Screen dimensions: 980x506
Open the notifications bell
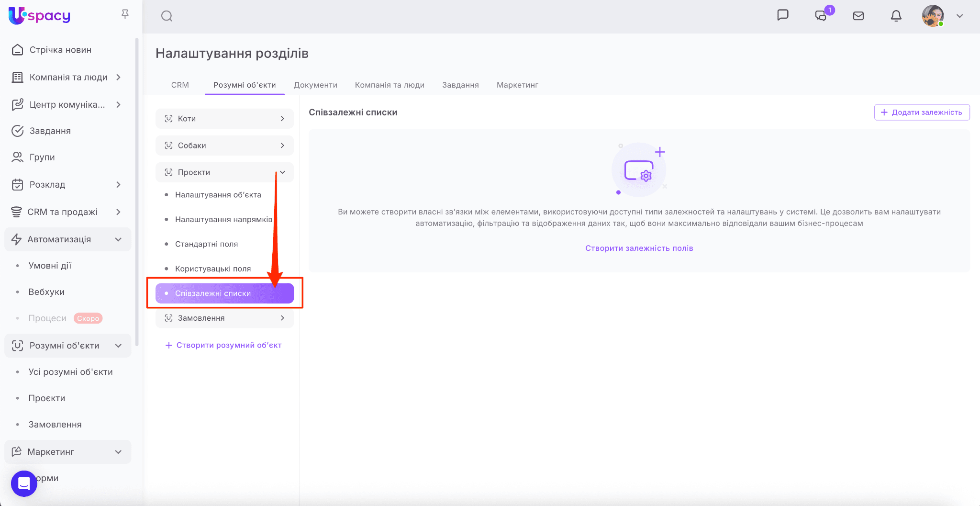896,16
